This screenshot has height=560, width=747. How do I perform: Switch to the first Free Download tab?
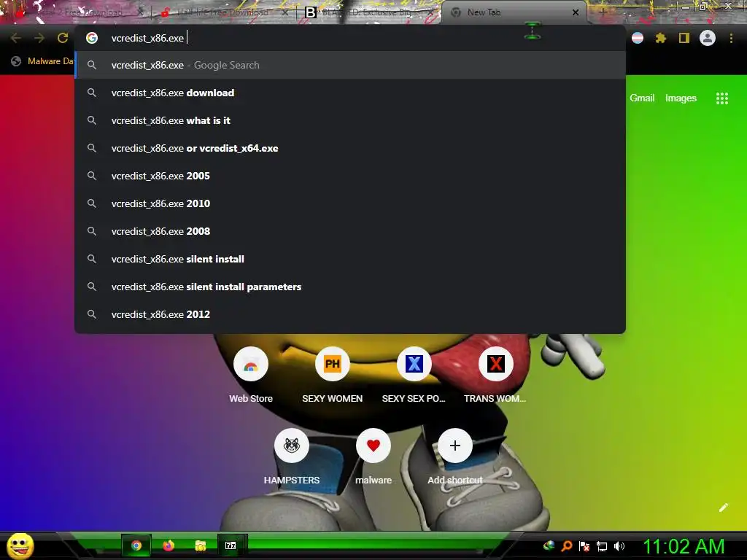(79, 12)
